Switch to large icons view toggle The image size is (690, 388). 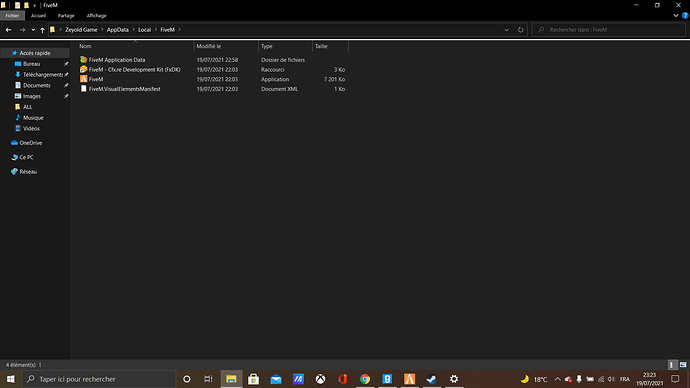pyautogui.click(x=683, y=365)
